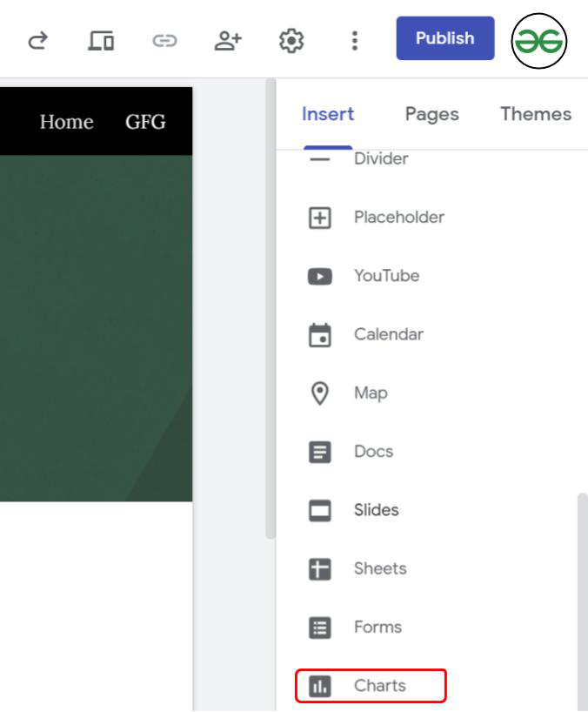The width and height of the screenshot is (588, 712).
Task: Insert a Placeholder element
Action: point(398,218)
